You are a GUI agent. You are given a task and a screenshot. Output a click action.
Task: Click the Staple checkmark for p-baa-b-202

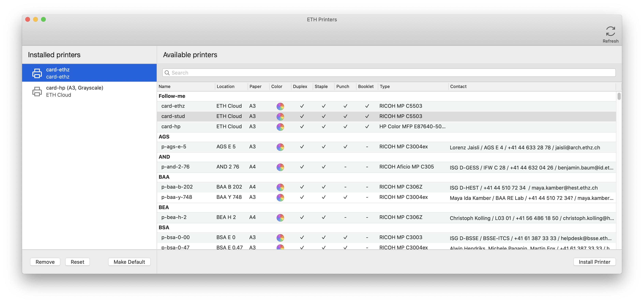[x=324, y=187]
